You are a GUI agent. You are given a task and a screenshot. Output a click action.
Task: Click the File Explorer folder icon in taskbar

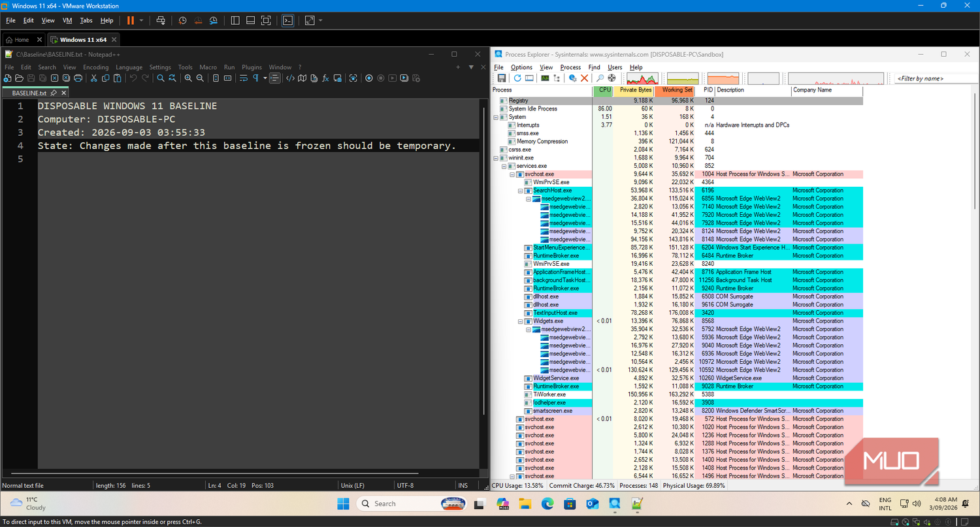[x=525, y=503]
